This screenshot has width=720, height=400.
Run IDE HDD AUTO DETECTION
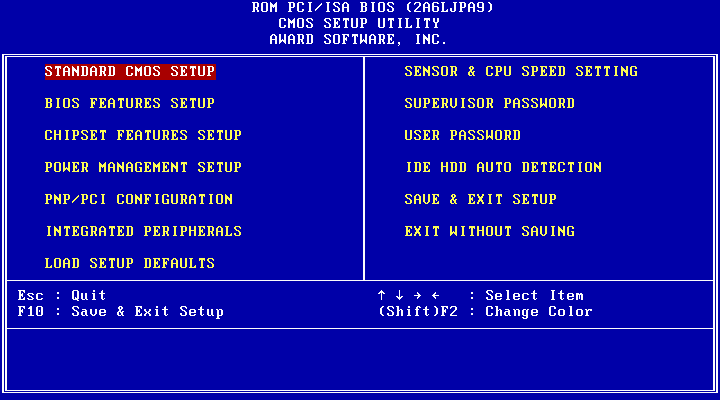click(x=503, y=167)
